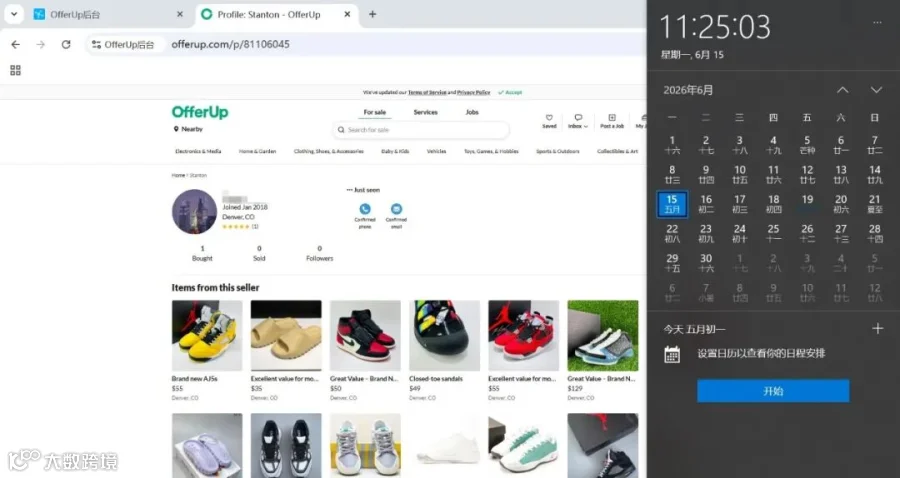Click the Home breadcrumb link

coord(178,175)
